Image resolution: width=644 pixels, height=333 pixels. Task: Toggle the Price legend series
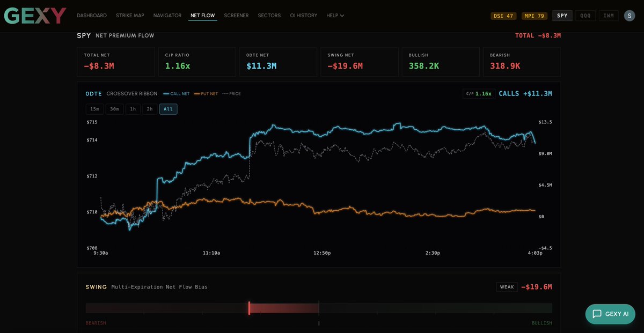point(231,94)
